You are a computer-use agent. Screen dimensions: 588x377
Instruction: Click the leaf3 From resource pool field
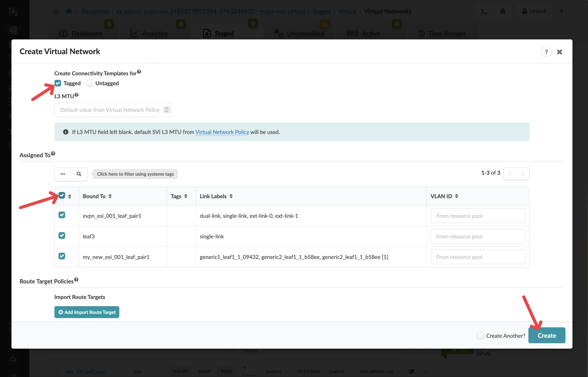[477, 236]
